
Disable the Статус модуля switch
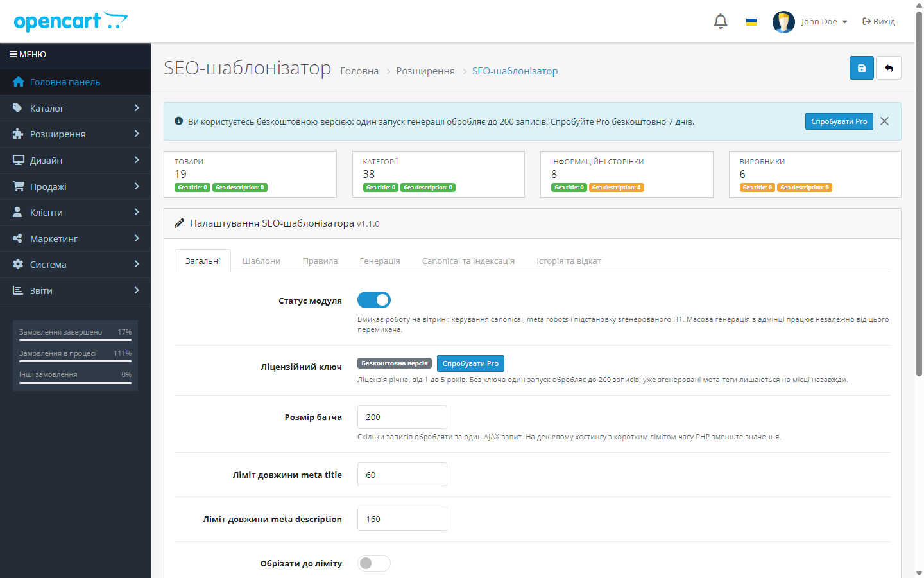click(374, 300)
